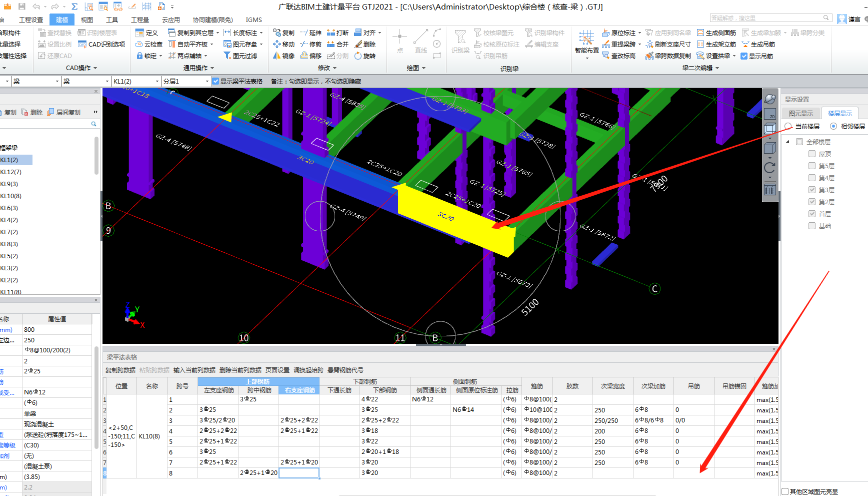Click the 右支座钢筋 column header
Screen dimensions: 868x496
299,390
